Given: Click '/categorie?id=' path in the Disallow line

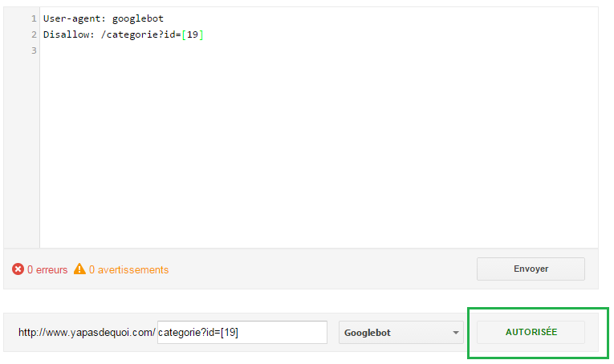Looking at the screenshot, I should (141, 34).
